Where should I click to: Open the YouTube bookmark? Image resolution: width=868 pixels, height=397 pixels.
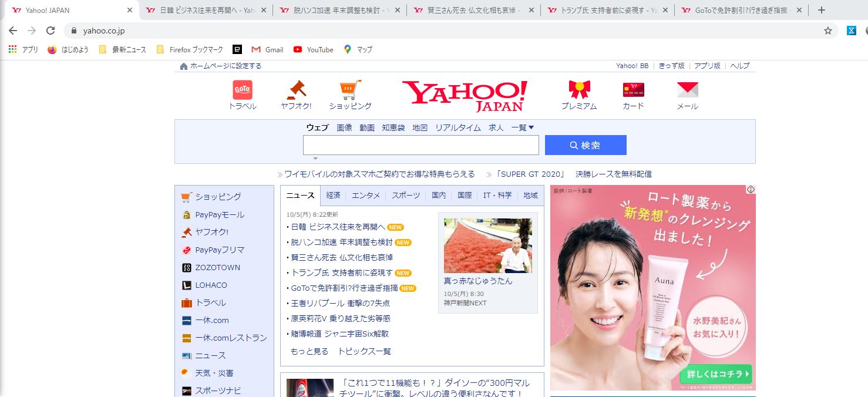313,49
